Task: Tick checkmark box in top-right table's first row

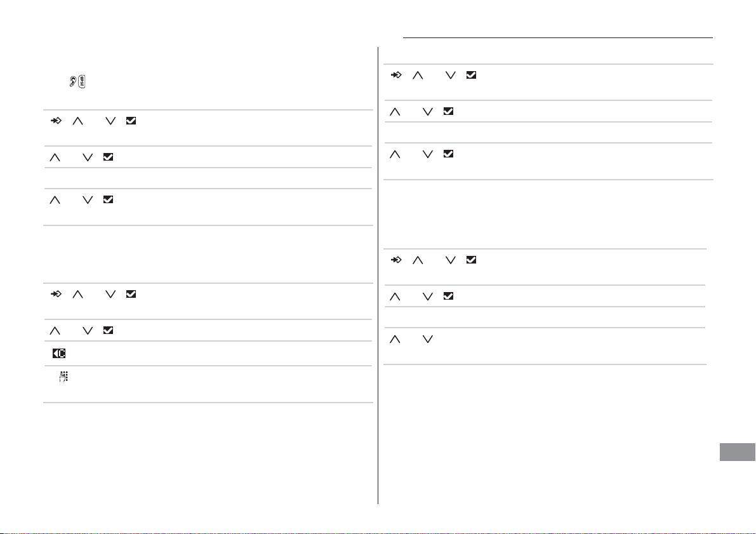Action: pyautogui.click(x=471, y=76)
